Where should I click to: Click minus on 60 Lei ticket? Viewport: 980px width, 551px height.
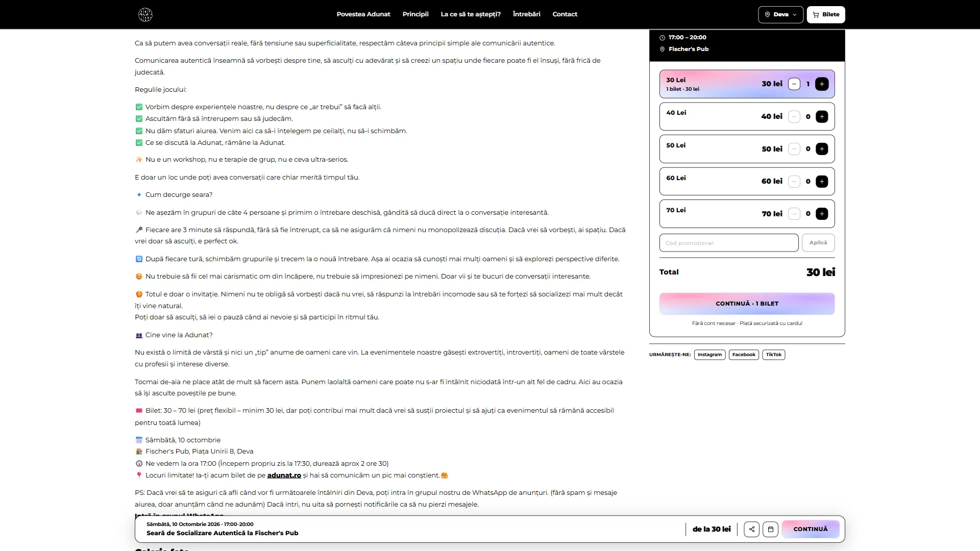794,181
